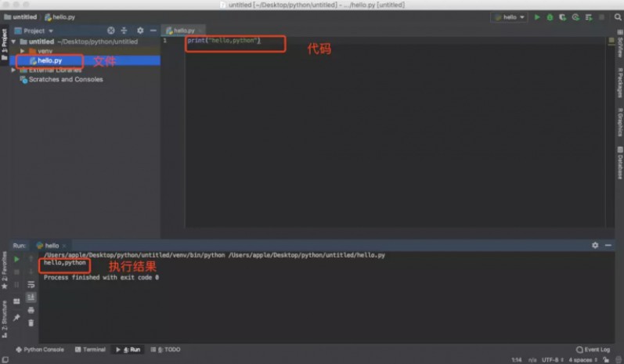The image size is (624, 364).
Task: Click the trash icon to clear run output
Action: [x=31, y=323]
